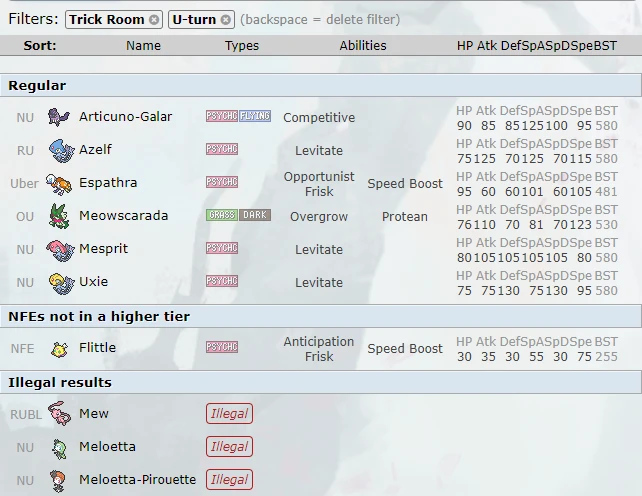
Task: Click Articuno-Galar's Psychic type badge
Action: (x=222, y=116)
